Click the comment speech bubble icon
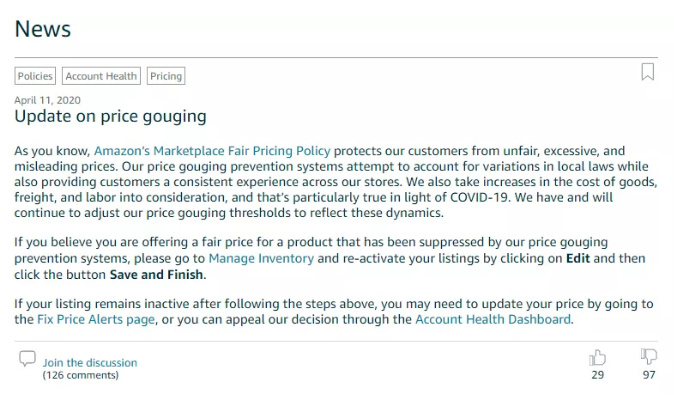Viewport: 674px width, 400px height. (x=27, y=358)
